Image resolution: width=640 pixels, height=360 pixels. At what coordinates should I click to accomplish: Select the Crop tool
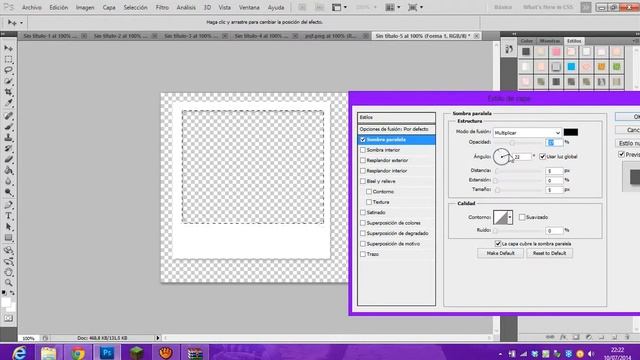click(x=8, y=92)
